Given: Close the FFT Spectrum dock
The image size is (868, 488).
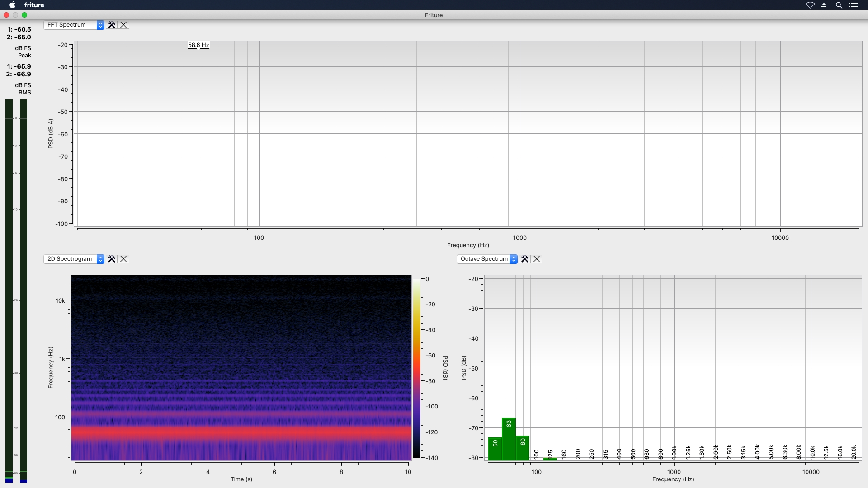Looking at the screenshot, I should tap(123, 25).
